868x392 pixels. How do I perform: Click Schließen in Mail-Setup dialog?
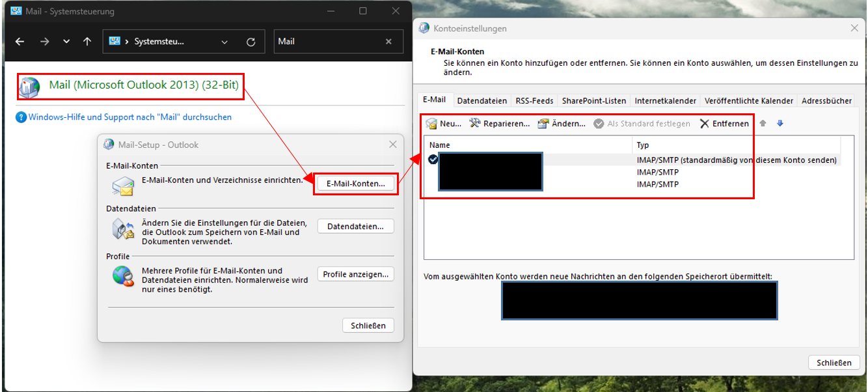(x=368, y=326)
